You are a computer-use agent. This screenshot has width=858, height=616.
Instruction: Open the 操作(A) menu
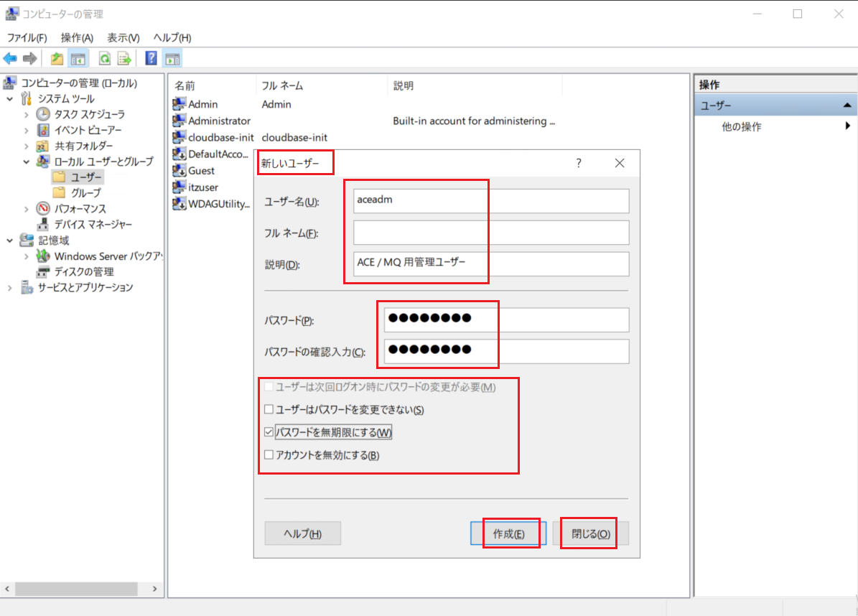click(x=77, y=38)
